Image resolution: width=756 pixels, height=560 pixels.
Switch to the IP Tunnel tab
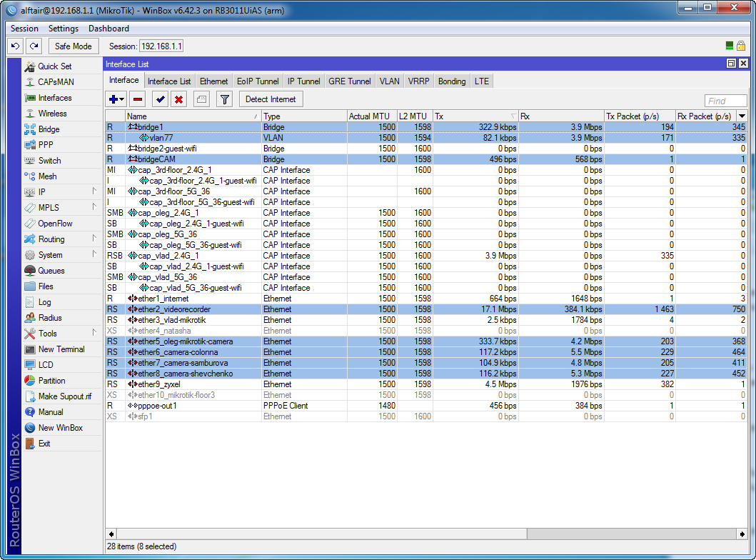coord(303,81)
